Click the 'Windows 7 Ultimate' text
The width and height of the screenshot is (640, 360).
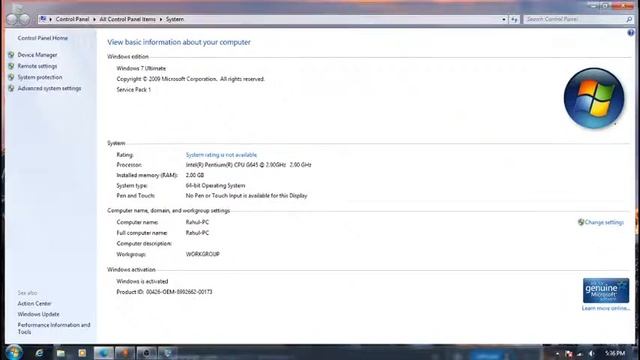click(141, 69)
